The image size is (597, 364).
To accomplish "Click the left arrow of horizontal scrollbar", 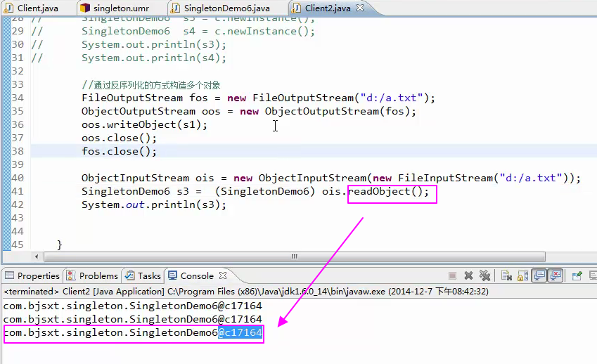I will click(x=37, y=256).
